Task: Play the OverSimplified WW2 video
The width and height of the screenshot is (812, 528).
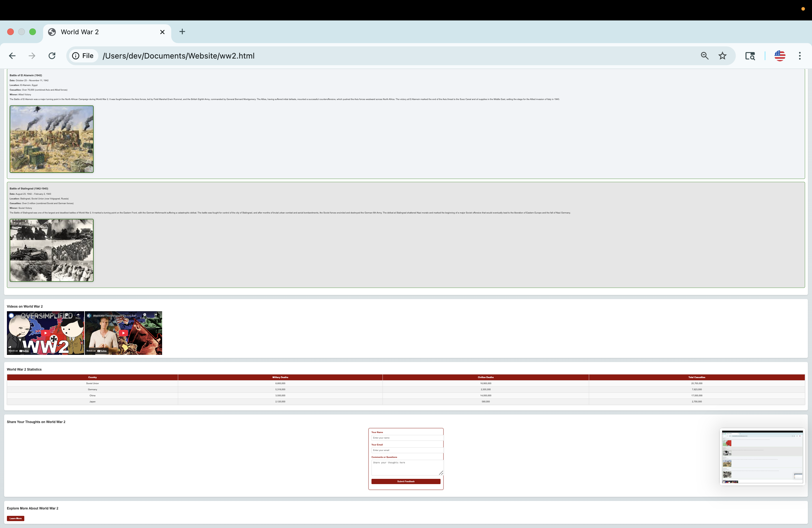Action: coord(45,333)
